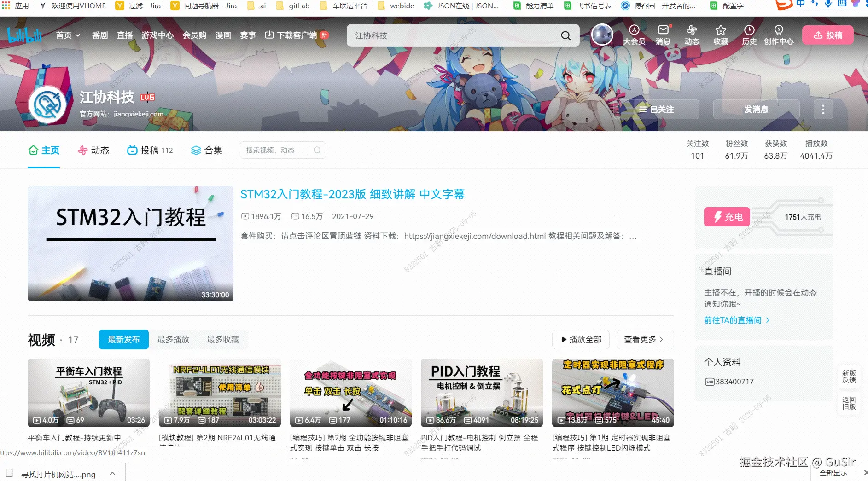Switch to the 投稿 channel tab

pyautogui.click(x=150, y=151)
